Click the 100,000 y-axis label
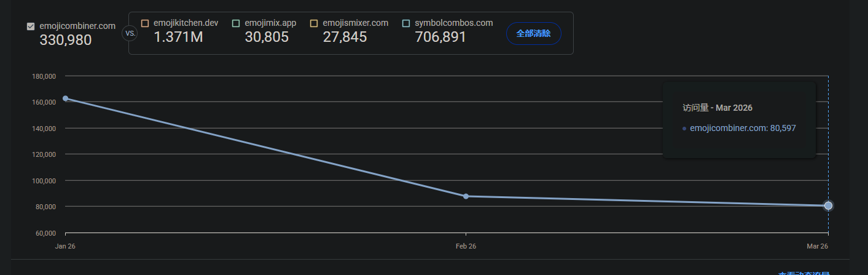The image size is (868, 275). [44, 181]
